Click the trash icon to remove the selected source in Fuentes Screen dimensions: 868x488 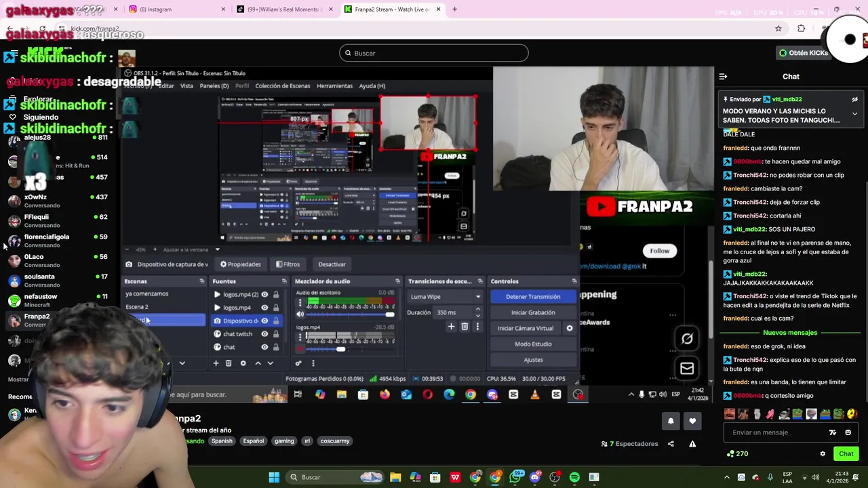click(229, 363)
